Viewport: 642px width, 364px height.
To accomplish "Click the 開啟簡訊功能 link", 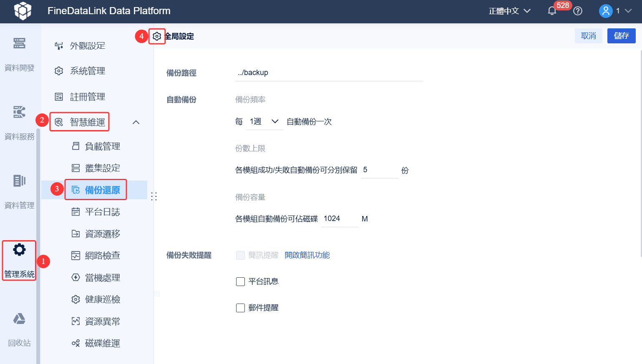I will [x=307, y=255].
